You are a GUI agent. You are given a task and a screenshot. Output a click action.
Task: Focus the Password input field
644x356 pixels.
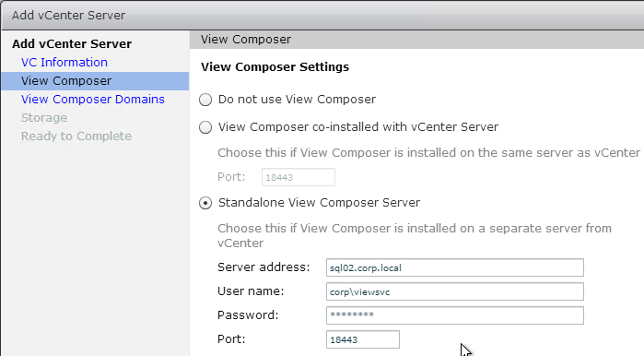point(454,315)
